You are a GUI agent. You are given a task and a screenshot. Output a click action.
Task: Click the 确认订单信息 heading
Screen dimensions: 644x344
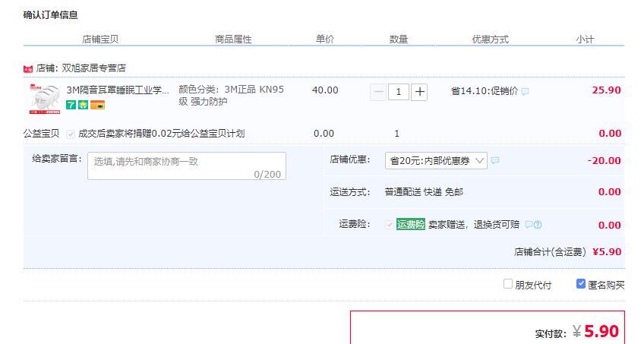51,15
